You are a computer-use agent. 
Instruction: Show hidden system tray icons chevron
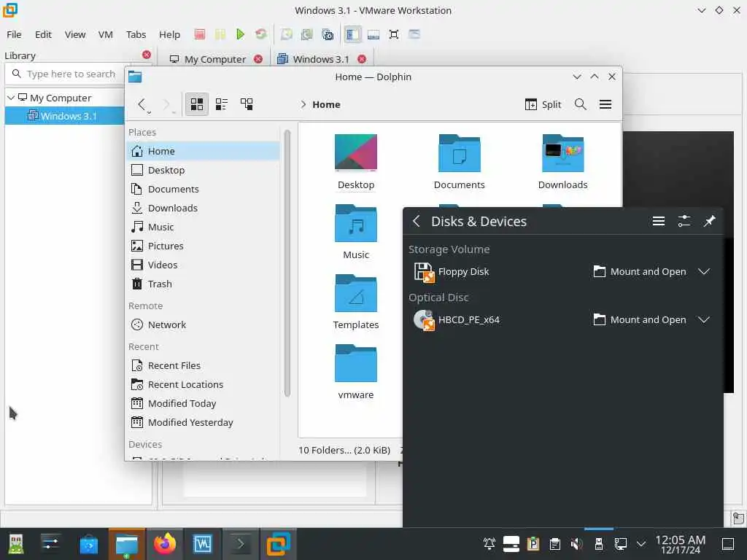[x=641, y=544]
